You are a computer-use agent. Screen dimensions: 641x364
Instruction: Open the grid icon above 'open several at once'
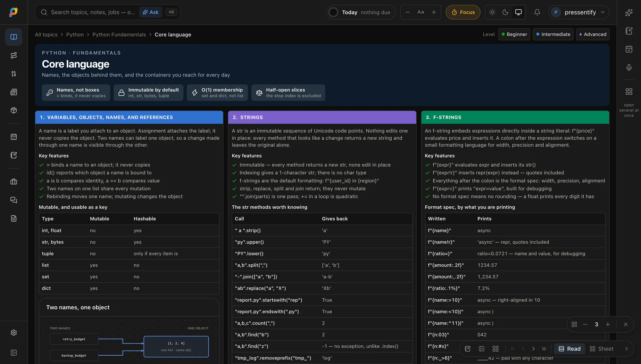click(x=629, y=92)
